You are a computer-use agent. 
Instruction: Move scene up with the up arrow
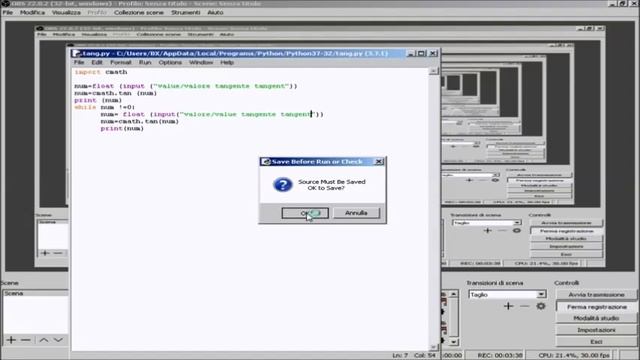point(44,340)
